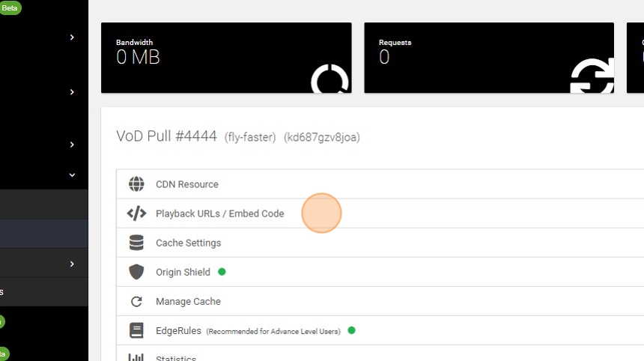This screenshot has height=361, width=644.
Task: Click the EdgeRules green status dot
Action: [351, 330]
